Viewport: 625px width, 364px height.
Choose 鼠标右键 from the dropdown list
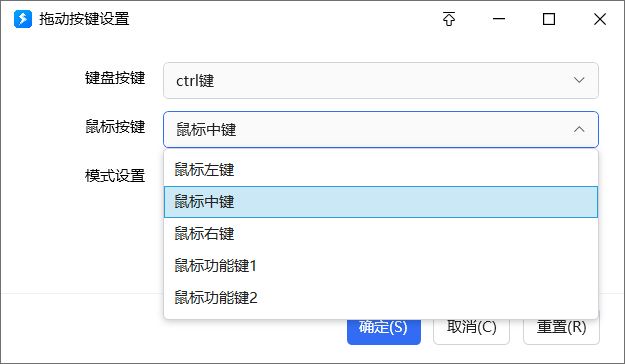click(381, 234)
